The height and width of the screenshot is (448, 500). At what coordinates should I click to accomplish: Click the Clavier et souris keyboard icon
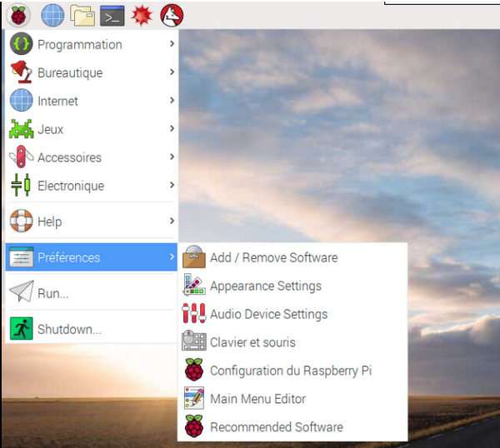point(194,341)
